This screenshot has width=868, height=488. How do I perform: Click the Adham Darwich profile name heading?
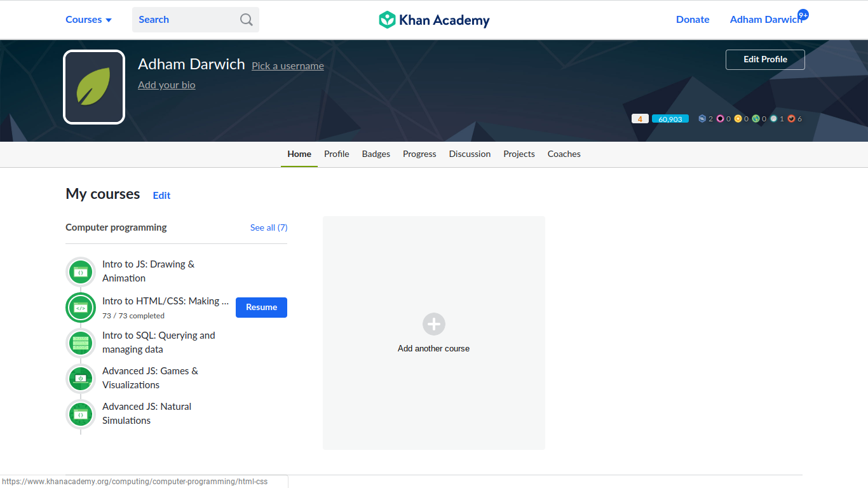[x=191, y=64]
